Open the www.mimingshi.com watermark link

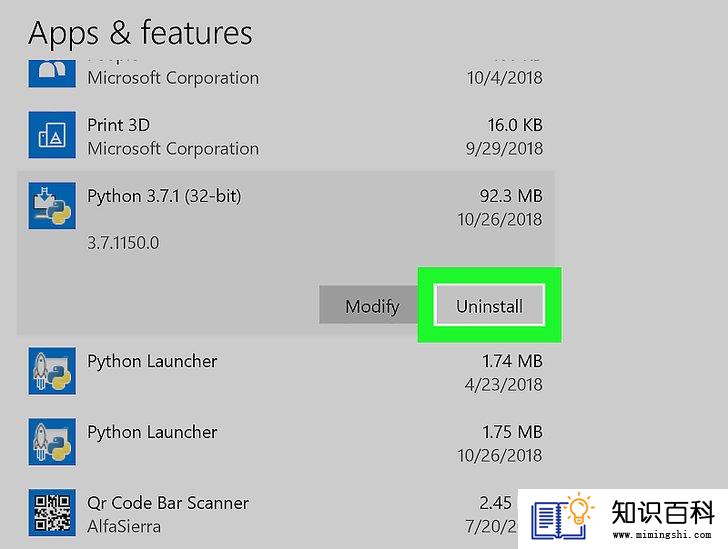(662, 535)
